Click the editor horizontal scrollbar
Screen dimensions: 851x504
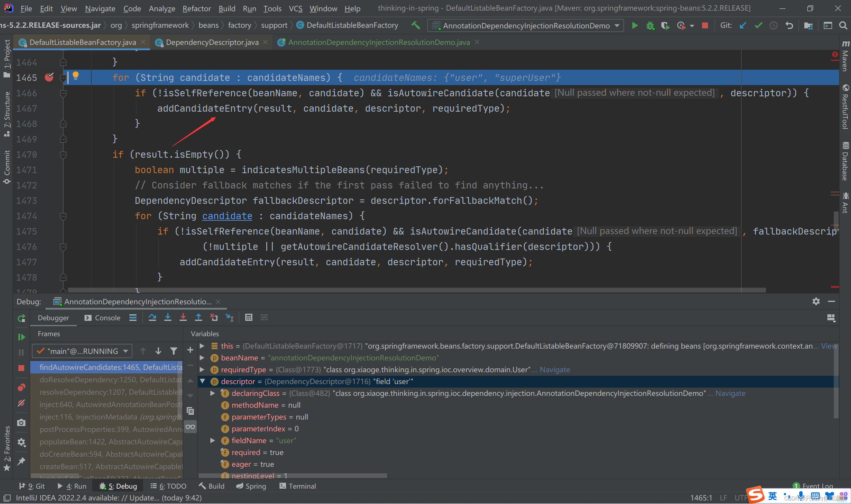click(x=416, y=290)
